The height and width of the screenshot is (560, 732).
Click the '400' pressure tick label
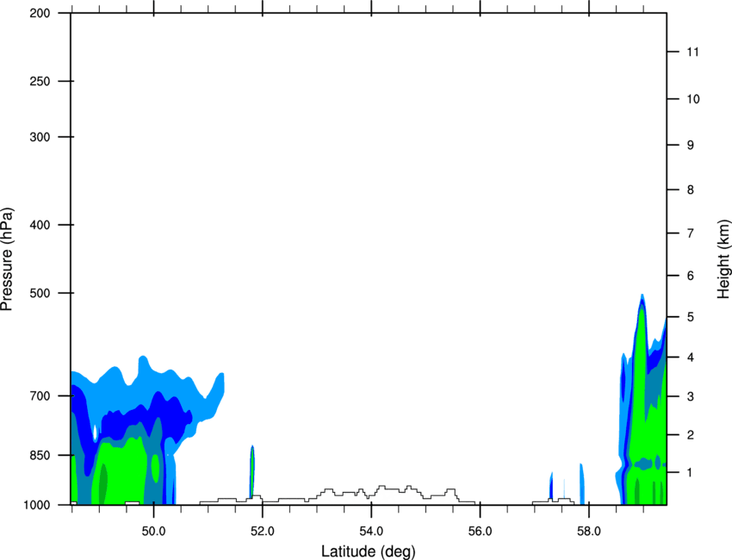click(x=40, y=225)
